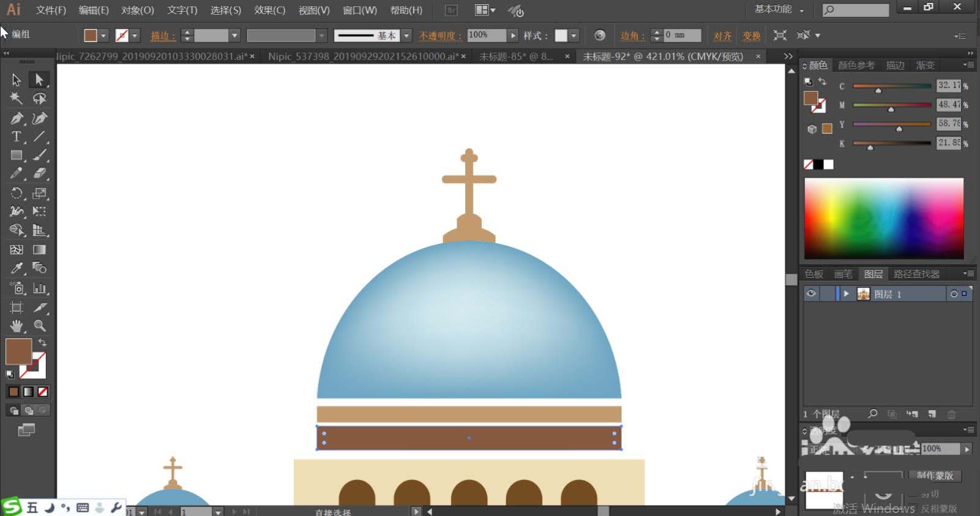Image resolution: width=980 pixels, height=516 pixels.
Task: Open the 文件(F) menu
Action: click(x=51, y=10)
